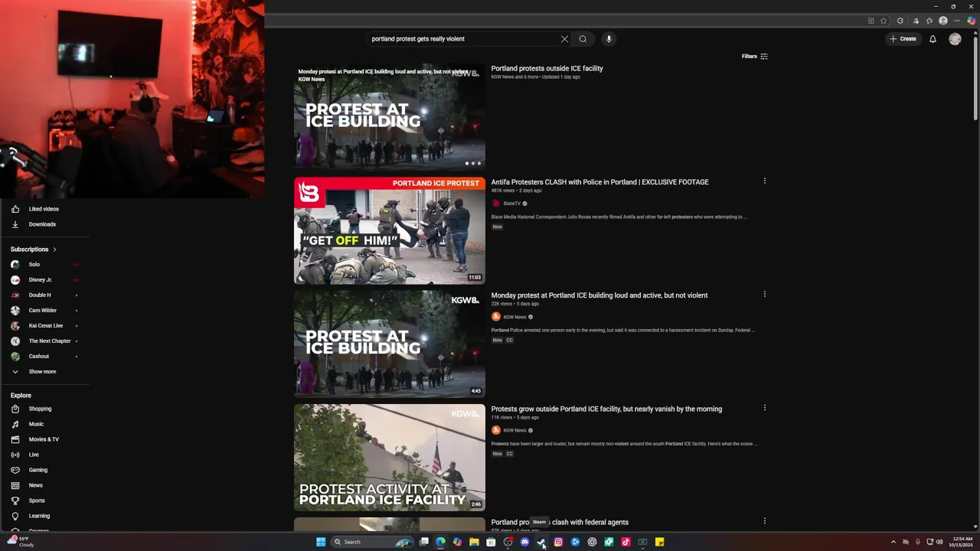Open the Filters option for search results
The image size is (980, 551).
pyautogui.click(x=755, y=56)
